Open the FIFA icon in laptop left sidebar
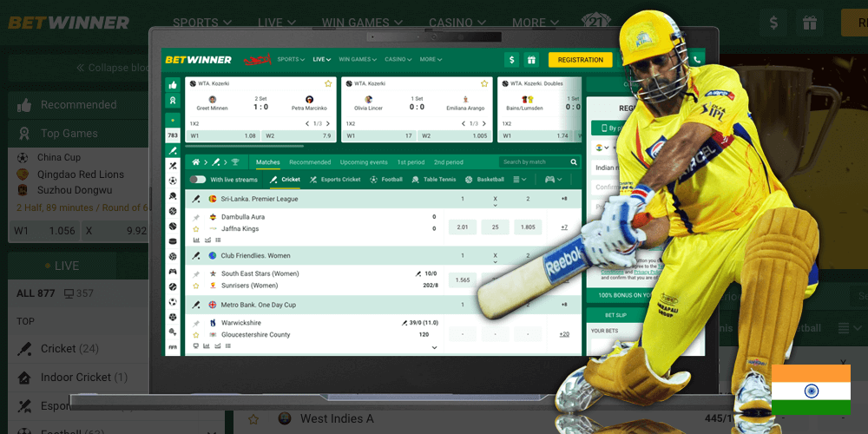This screenshot has height=434, width=868. 173,347
